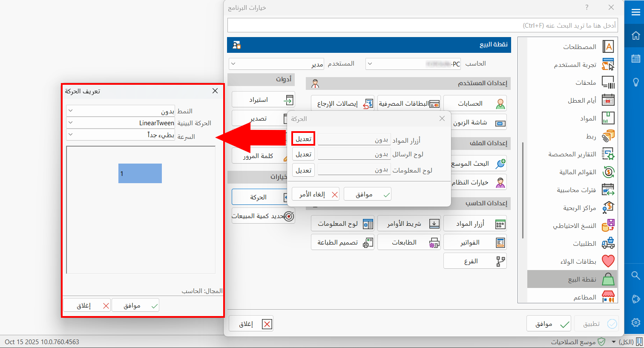Click the home icon on right edge bar

(635, 36)
